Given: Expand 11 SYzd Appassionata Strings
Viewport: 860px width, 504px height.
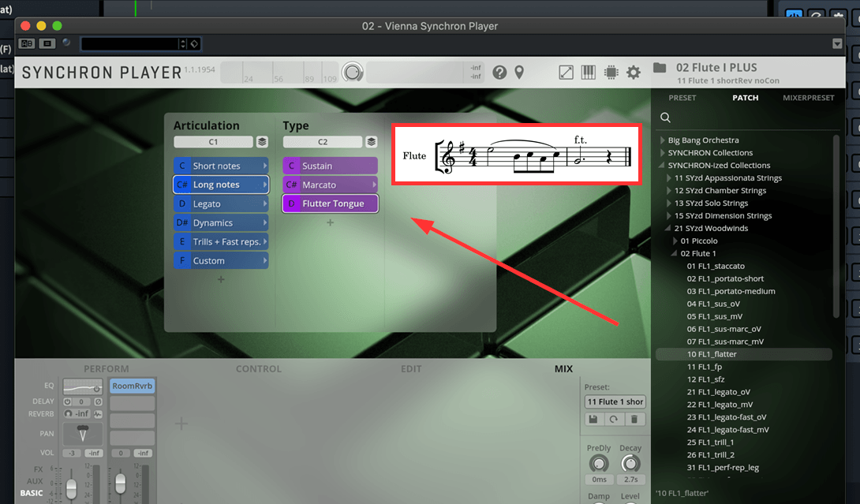Looking at the screenshot, I should coord(668,178).
